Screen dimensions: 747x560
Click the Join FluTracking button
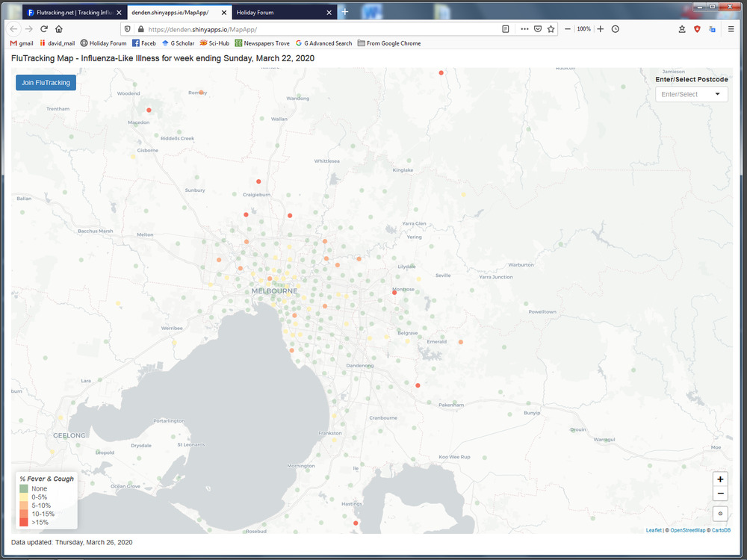click(x=46, y=83)
